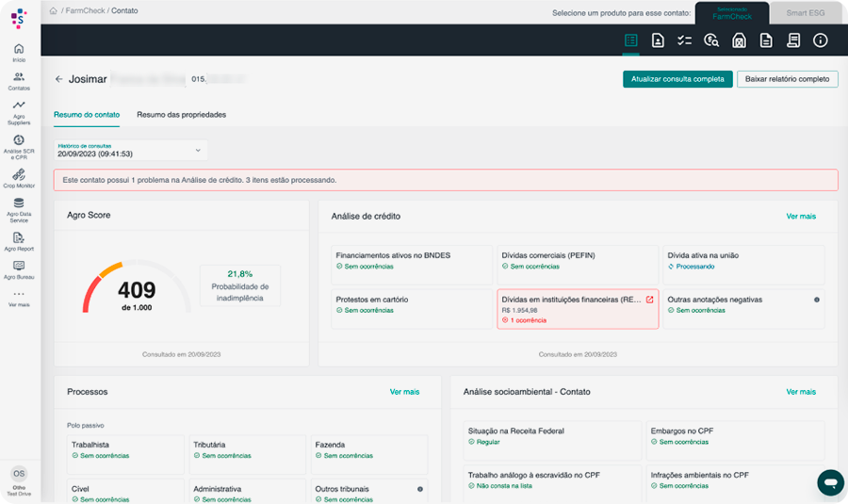
Task: Open the chat support bubble
Action: click(x=829, y=481)
